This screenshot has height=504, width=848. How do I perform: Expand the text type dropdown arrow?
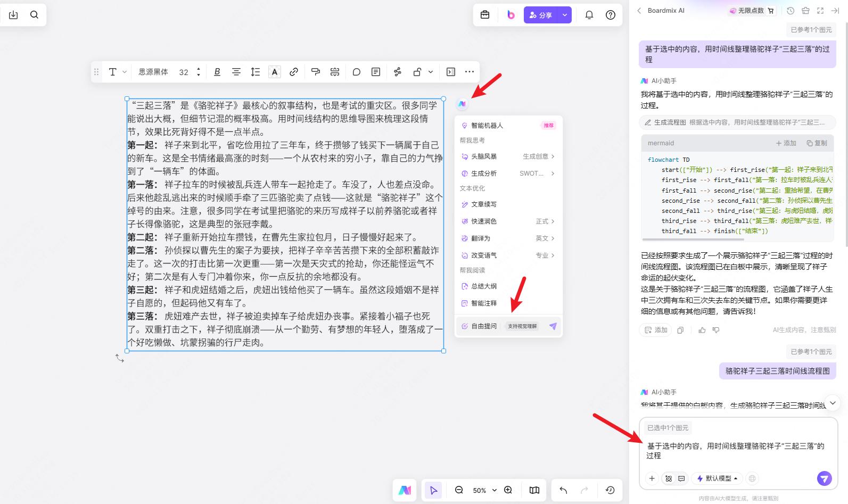(x=125, y=72)
